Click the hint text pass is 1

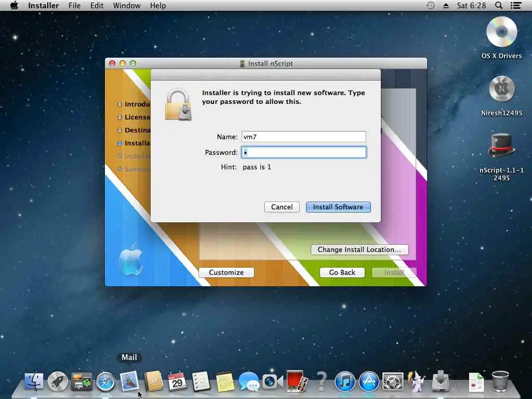click(257, 167)
